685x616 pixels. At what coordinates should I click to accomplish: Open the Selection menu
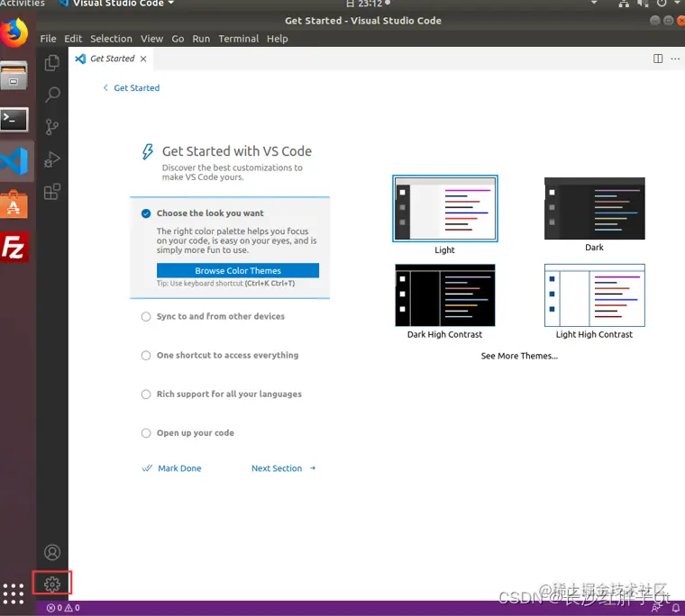(111, 39)
